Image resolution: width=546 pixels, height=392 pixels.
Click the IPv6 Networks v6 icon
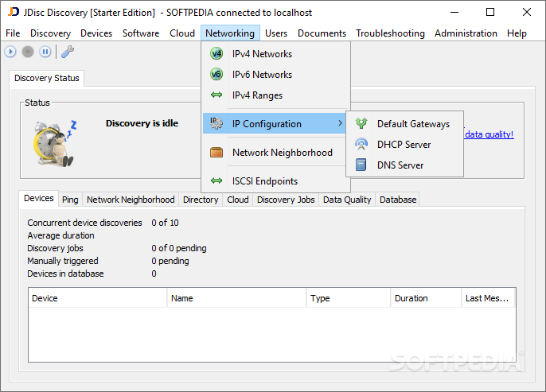click(216, 75)
